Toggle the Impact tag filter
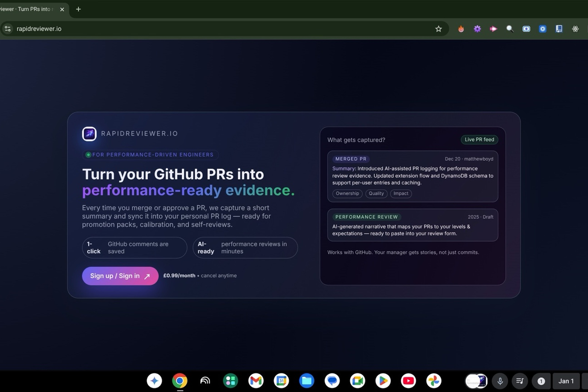 401,193
